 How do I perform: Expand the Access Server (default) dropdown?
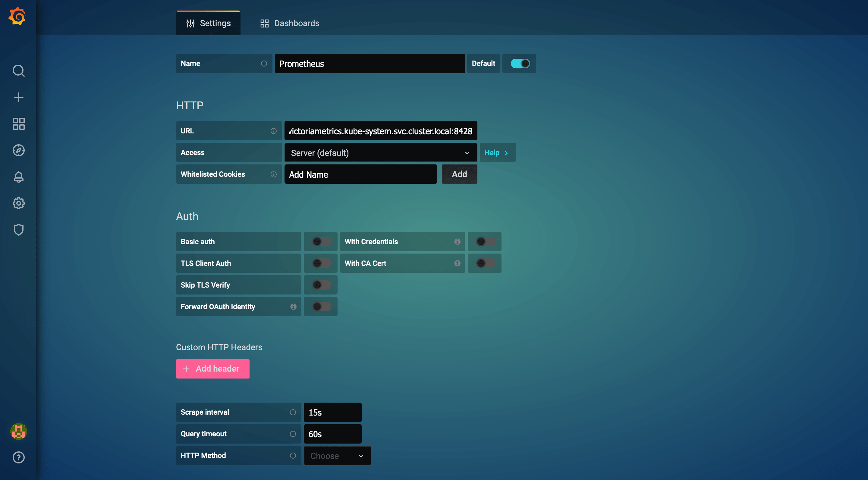click(380, 153)
